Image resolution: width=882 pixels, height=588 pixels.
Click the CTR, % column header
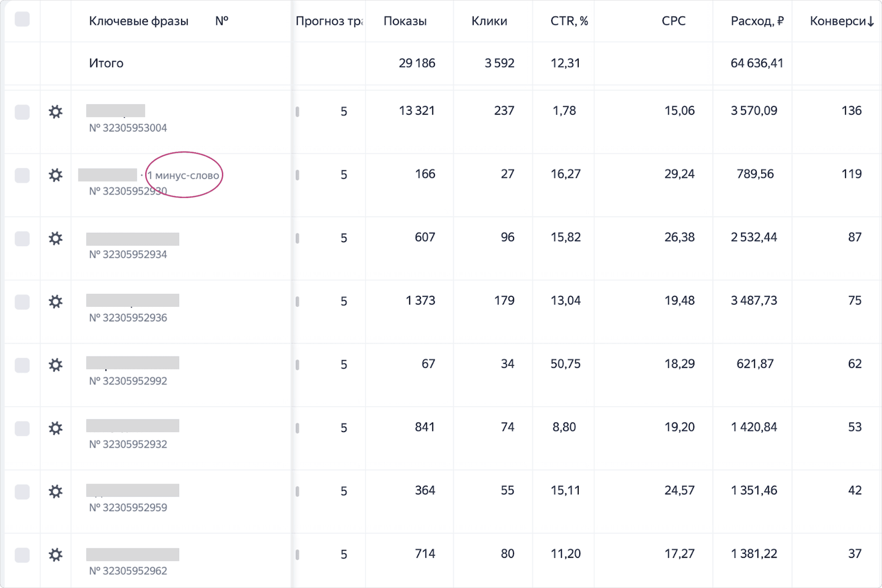(569, 21)
